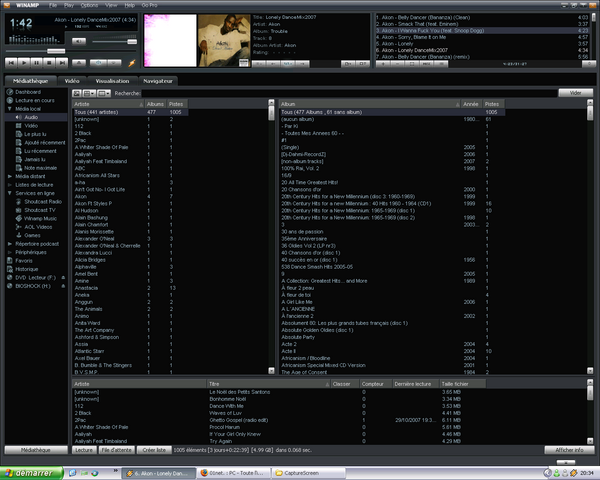Click the Lecture button

pyautogui.click(x=84, y=450)
